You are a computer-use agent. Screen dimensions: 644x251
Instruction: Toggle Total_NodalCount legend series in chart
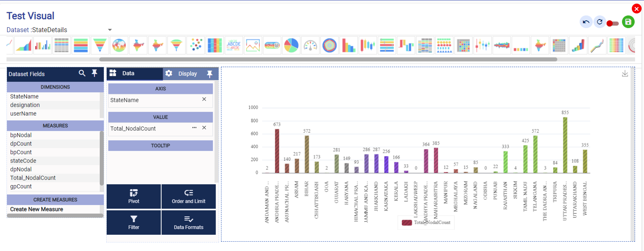(426, 223)
